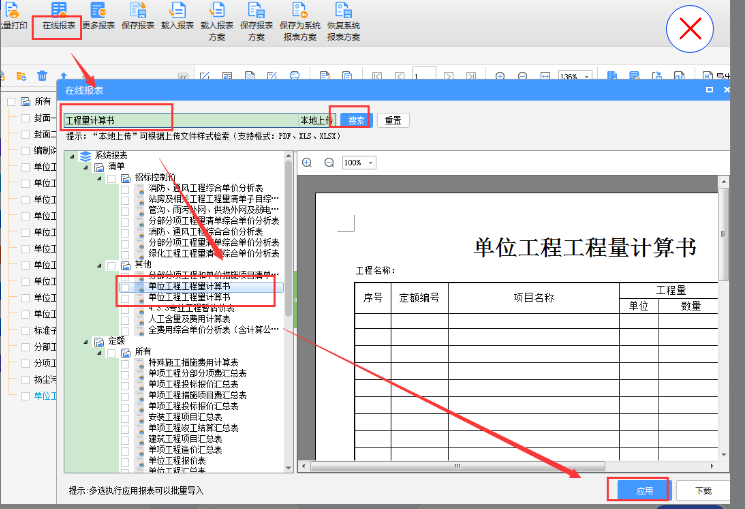Collapse the 清单 tree node
Screen dimensions: 745x509
coord(86,167)
